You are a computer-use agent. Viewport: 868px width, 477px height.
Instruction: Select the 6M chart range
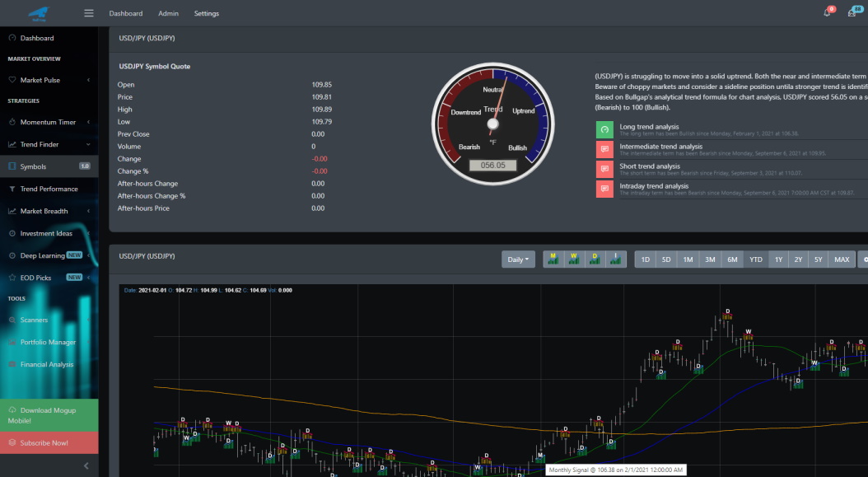(x=732, y=260)
